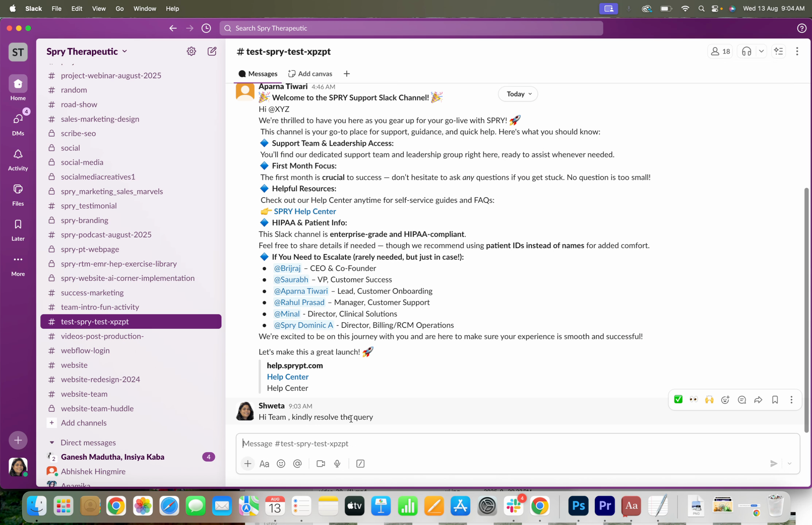
Task: Open workspace preferences gear icon
Action: point(191,51)
